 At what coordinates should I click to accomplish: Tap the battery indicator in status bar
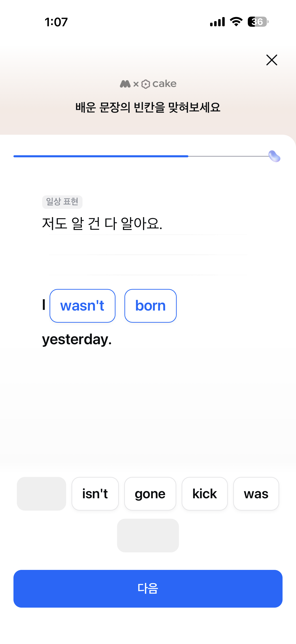click(x=258, y=22)
